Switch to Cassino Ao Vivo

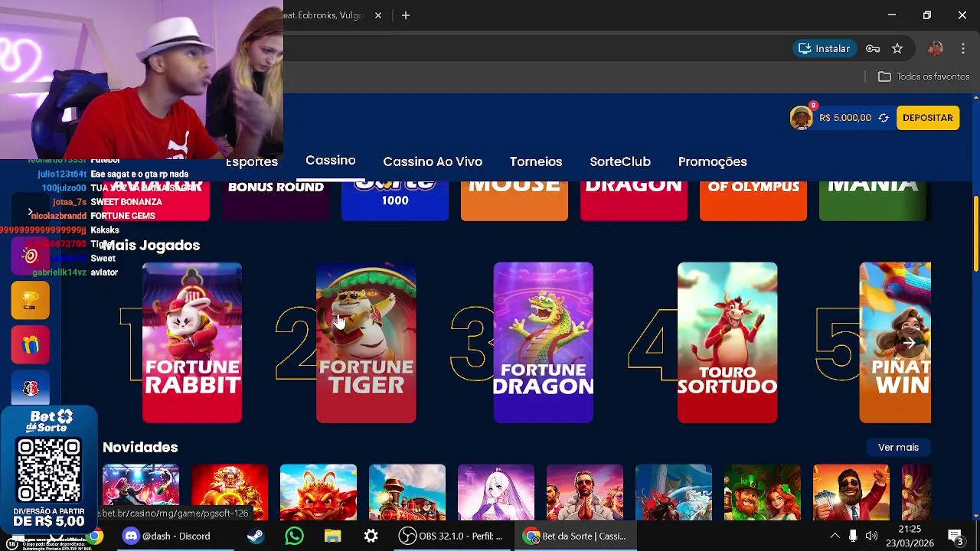[x=433, y=161]
